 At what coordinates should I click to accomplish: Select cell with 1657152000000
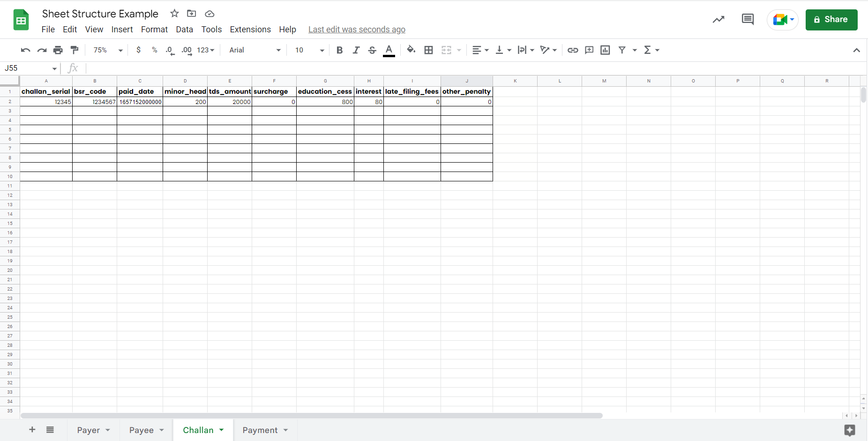140,102
